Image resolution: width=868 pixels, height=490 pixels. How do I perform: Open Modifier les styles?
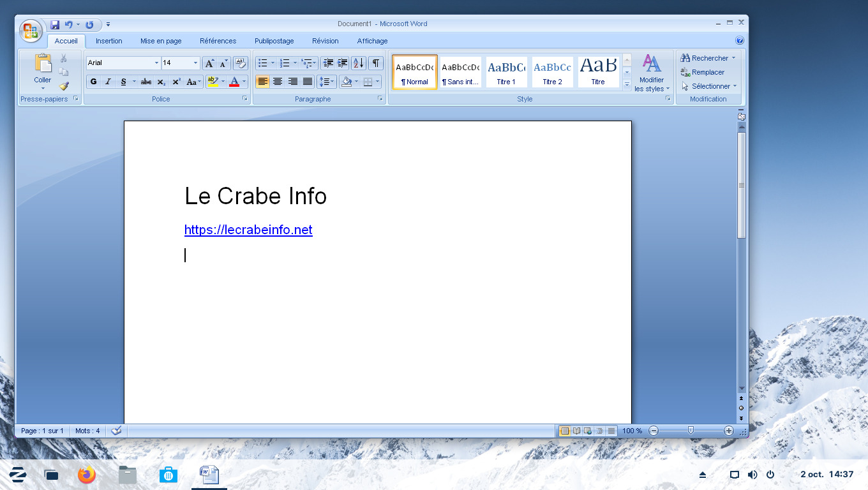pos(652,73)
